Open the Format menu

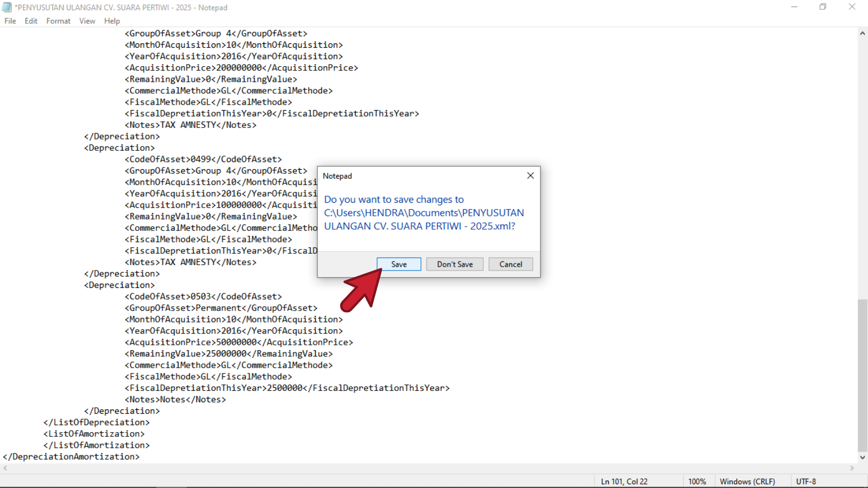(58, 21)
